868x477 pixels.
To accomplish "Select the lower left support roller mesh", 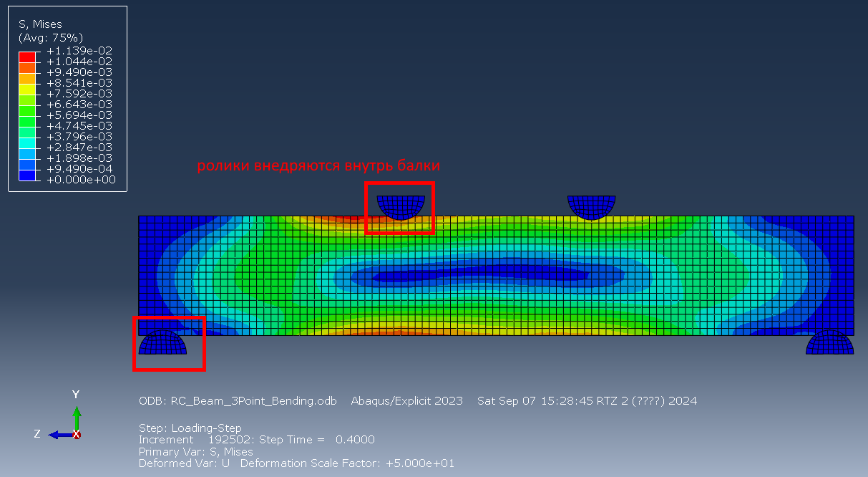I will pyautogui.click(x=162, y=342).
